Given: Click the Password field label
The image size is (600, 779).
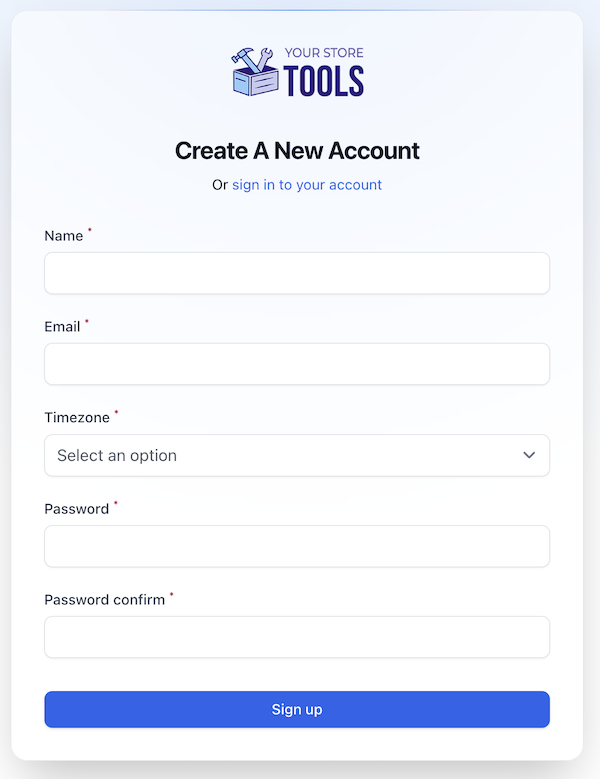Looking at the screenshot, I should pos(76,509).
